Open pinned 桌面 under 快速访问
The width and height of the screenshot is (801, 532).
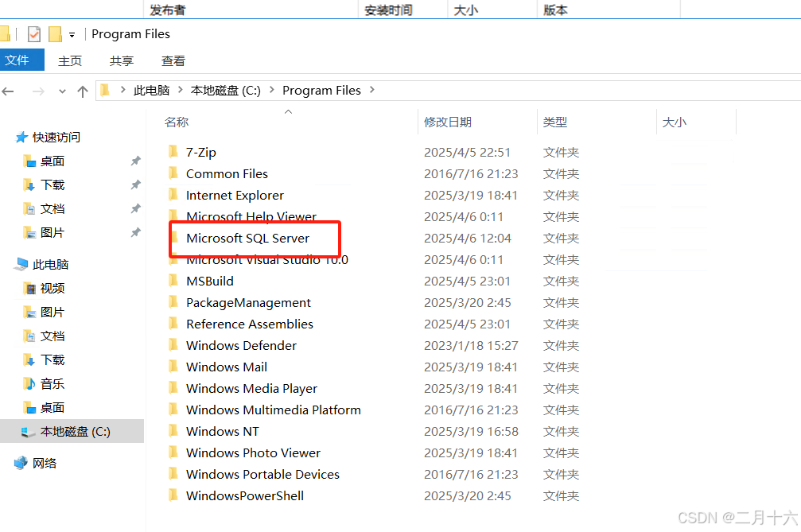click(52, 161)
